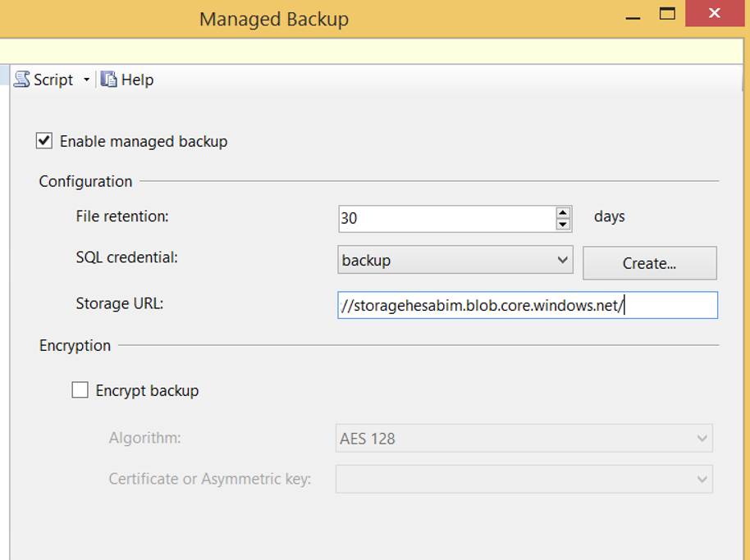The height and width of the screenshot is (560, 750).
Task: Open Help from the toolbar
Action: pos(137,80)
